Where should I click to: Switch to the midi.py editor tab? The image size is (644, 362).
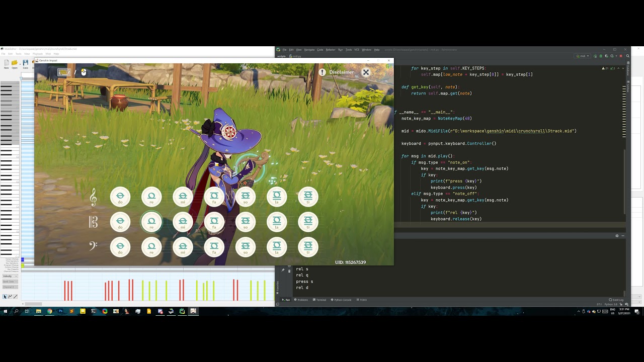[x=295, y=56]
